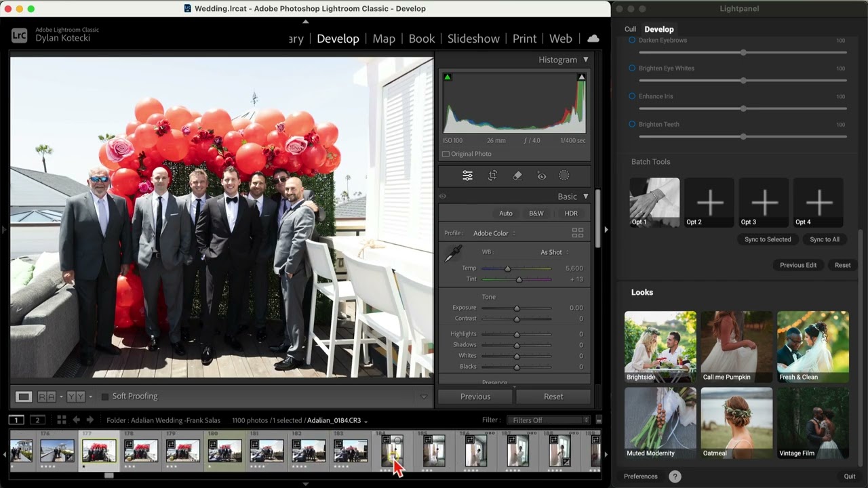This screenshot has width=868, height=488.
Task: Go forward to next photo arrow
Action: pyautogui.click(x=90, y=420)
